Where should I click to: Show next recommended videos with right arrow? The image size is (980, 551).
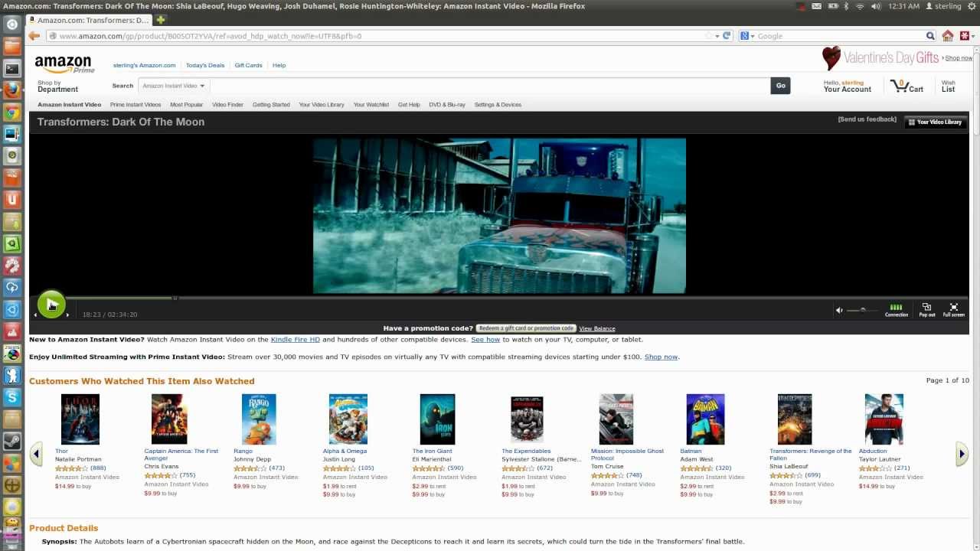click(962, 454)
